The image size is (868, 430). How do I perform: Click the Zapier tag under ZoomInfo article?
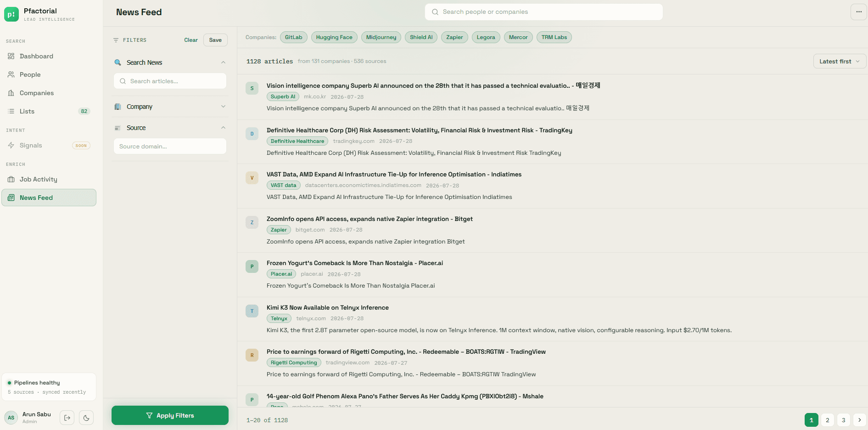[x=279, y=230]
